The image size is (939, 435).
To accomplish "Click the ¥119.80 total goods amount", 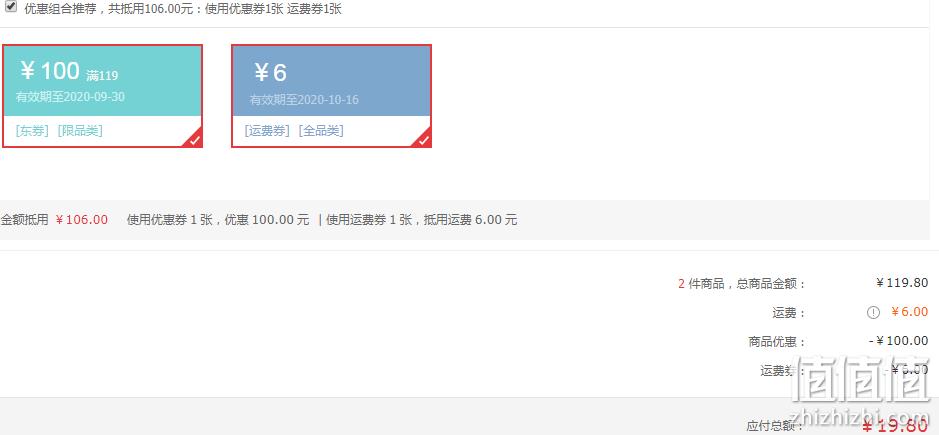I will coord(902,283).
